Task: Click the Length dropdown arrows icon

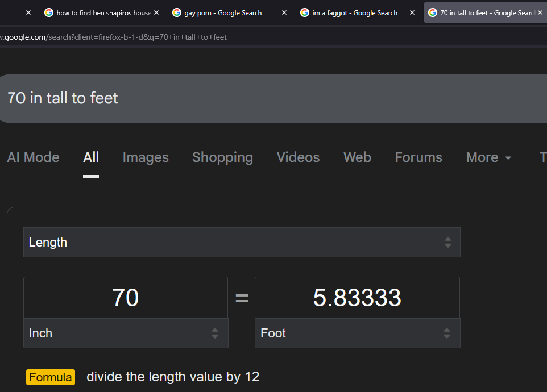Action: (448, 242)
